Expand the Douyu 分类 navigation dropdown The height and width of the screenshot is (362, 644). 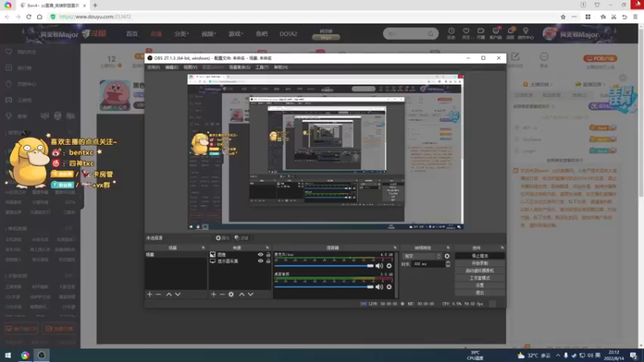coord(182,34)
